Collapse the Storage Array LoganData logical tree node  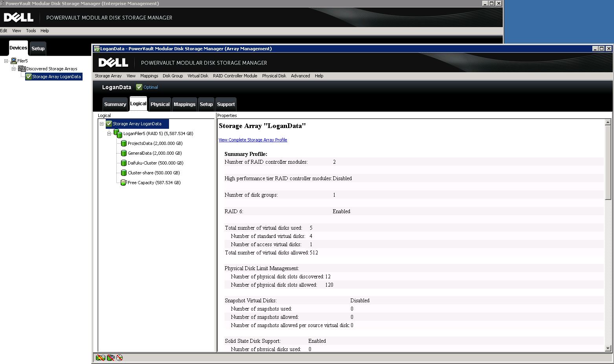pos(101,124)
